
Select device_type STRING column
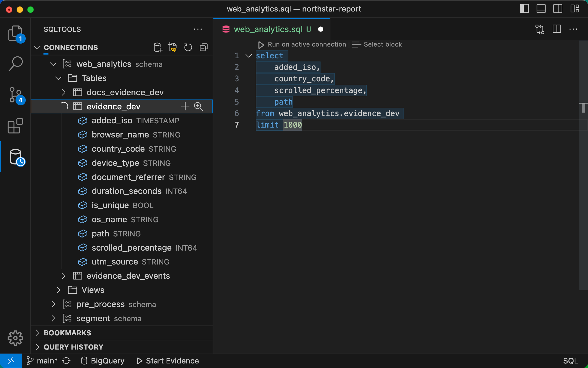point(122,163)
